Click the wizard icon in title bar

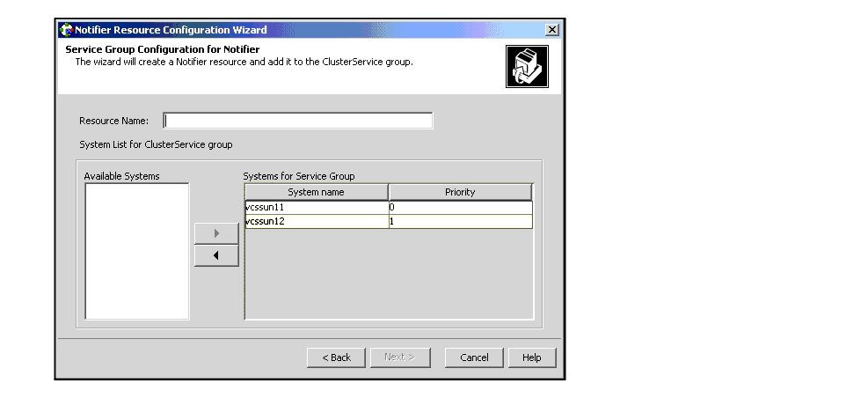pyautogui.click(x=66, y=30)
